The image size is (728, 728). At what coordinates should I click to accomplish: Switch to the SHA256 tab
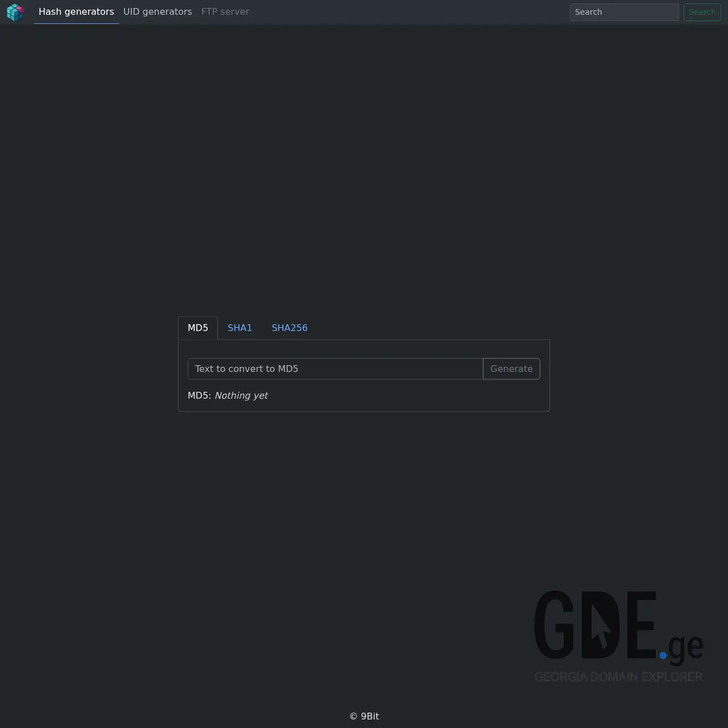(x=289, y=328)
